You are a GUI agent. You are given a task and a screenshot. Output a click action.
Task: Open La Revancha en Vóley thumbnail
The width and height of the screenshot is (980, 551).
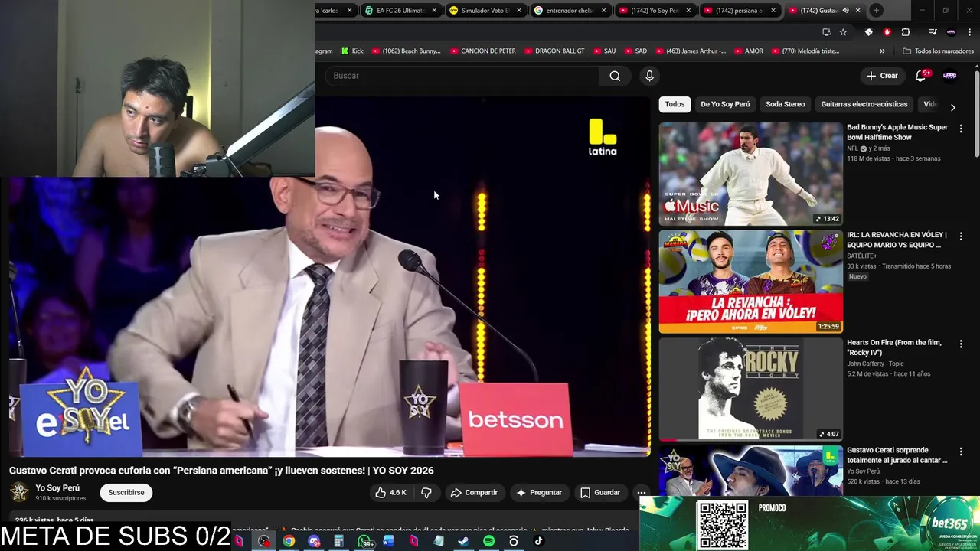(750, 282)
